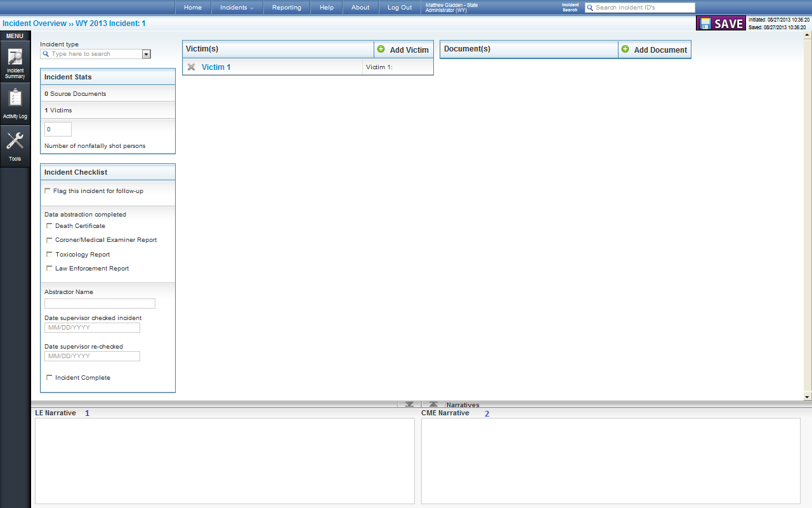Image resolution: width=812 pixels, height=508 pixels.
Task: Collapse narratives with the down arrow handle
Action: tap(409, 404)
